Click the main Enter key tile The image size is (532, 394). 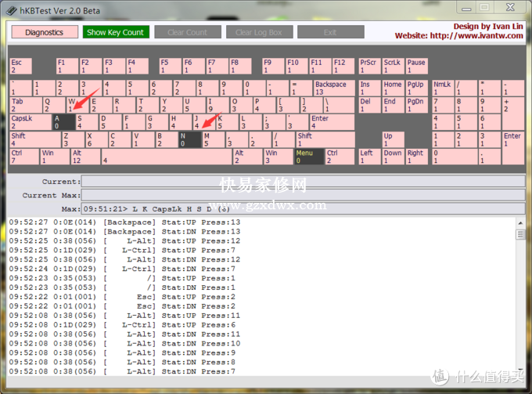[332, 122]
